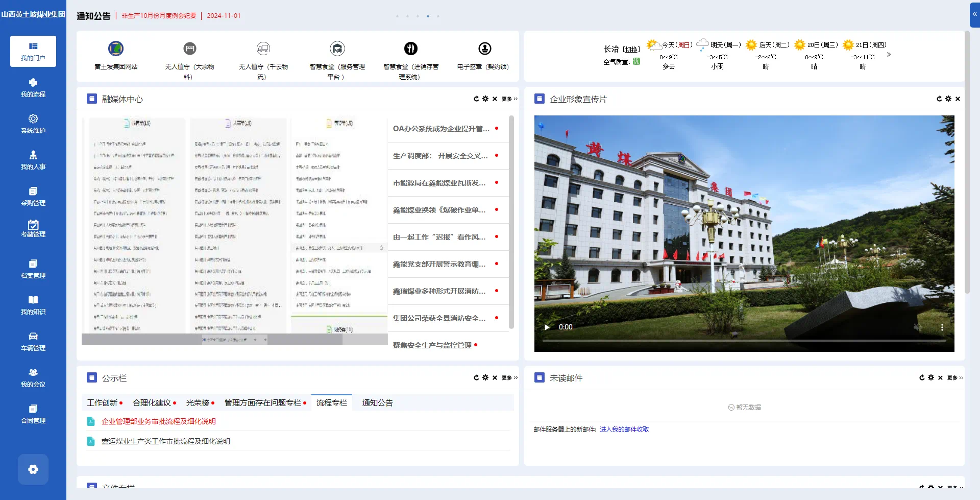
Task: Expand more weather forecast days
Action: [x=889, y=55]
